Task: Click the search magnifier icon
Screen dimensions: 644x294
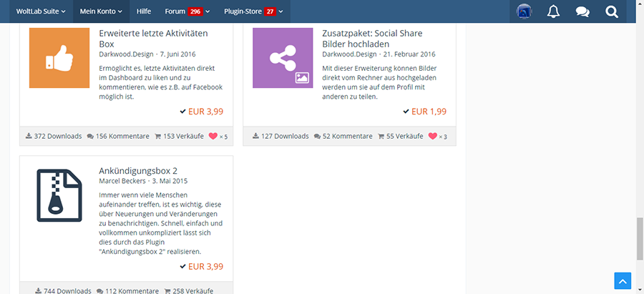Action: (612, 11)
